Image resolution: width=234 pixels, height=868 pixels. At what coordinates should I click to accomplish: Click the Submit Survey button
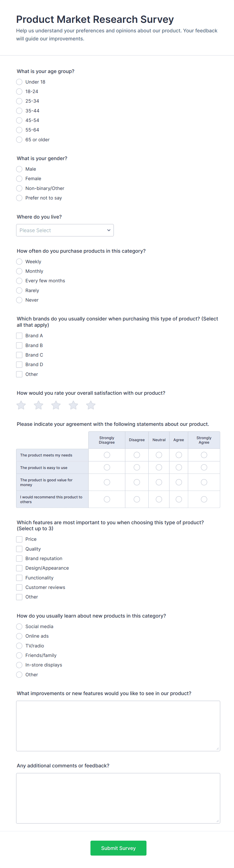tap(118, 848)
